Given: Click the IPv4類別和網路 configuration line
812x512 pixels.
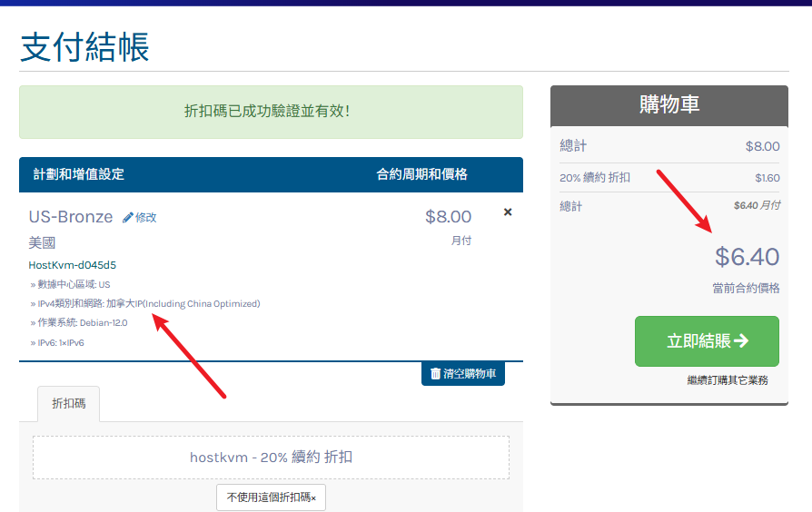Looking at the screenshot, I should [x=145, y=303].
